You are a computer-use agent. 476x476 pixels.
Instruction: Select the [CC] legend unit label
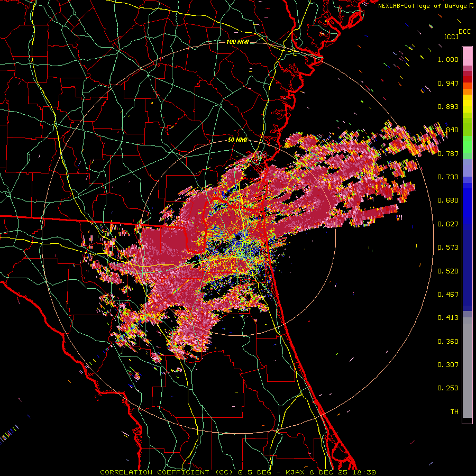(x=451, y=36)
